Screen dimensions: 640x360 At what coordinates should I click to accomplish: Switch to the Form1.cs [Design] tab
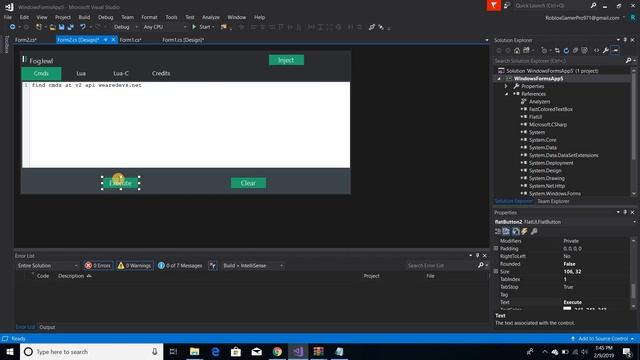(183, 40)
